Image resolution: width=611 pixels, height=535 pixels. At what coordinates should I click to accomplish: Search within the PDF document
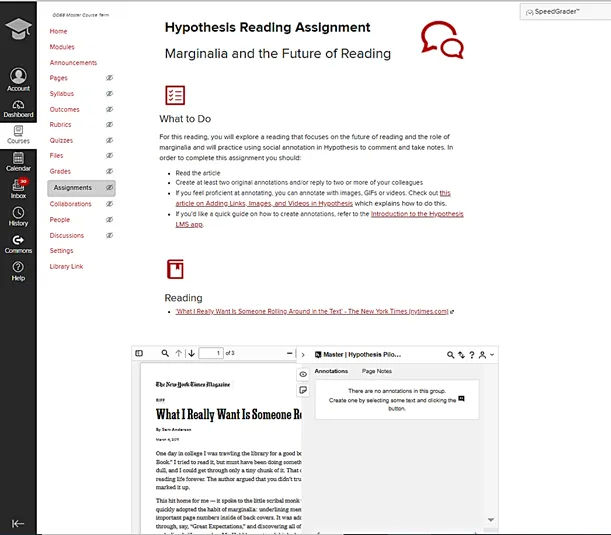click(x=165, y=353)
